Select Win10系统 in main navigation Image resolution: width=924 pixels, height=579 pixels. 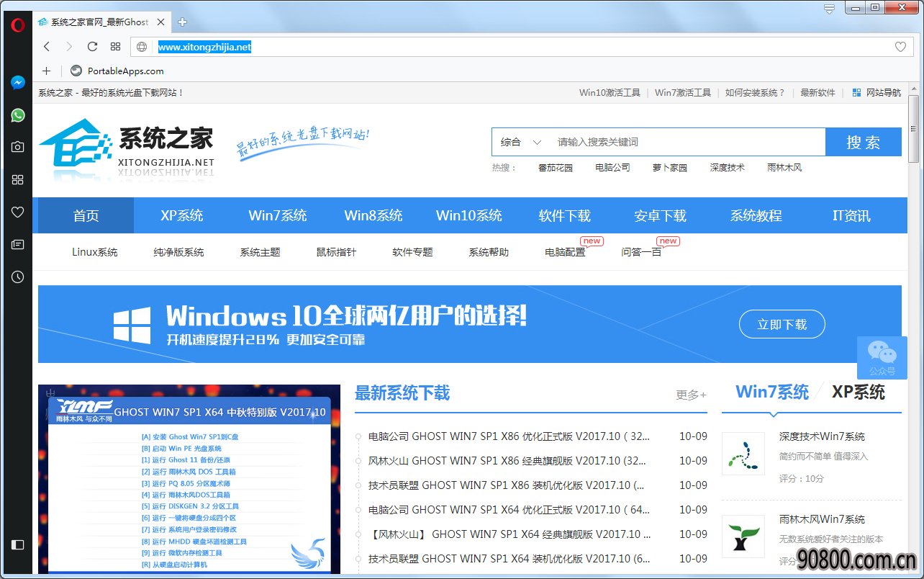pos(469,215)
